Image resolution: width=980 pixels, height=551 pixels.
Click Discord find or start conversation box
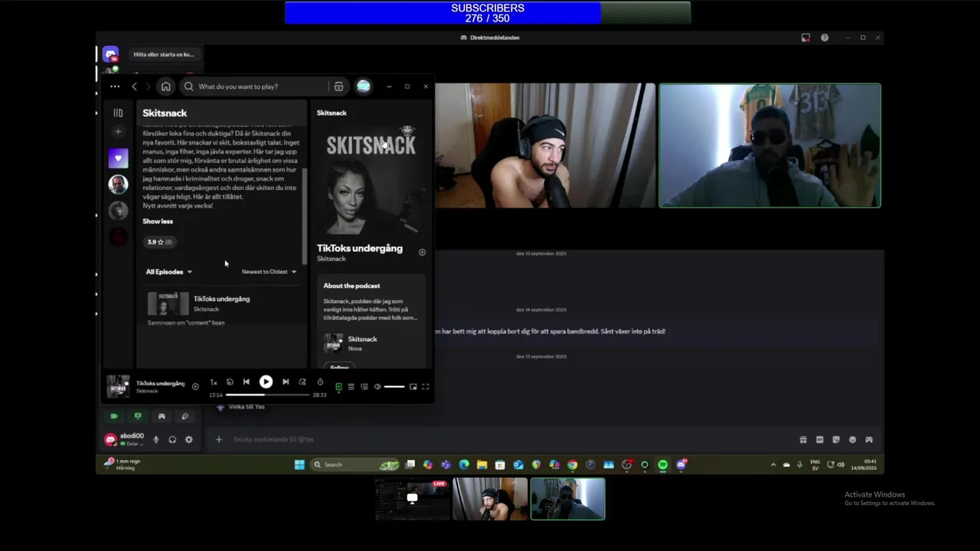(165, 54)
